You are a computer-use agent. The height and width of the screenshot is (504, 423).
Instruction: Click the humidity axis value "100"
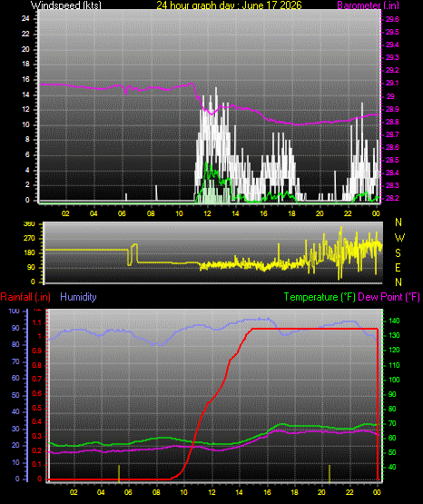click(15, 311)
